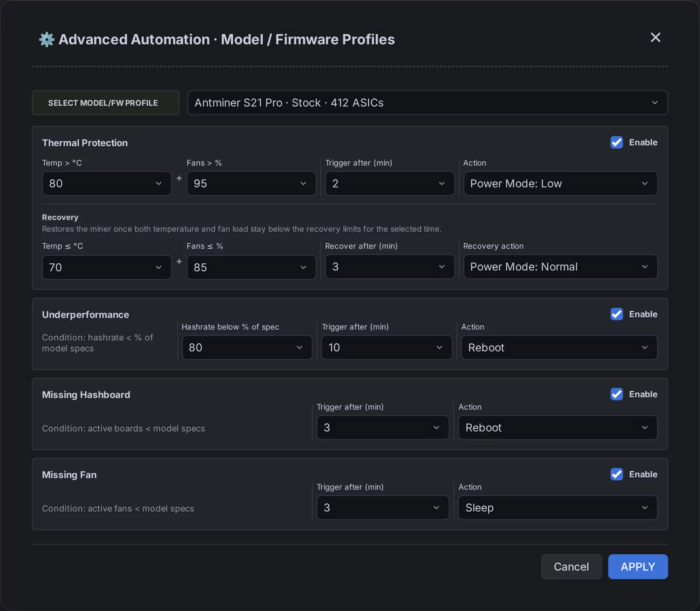Open the Antminer S21 Pro profile dropdown

427,103
